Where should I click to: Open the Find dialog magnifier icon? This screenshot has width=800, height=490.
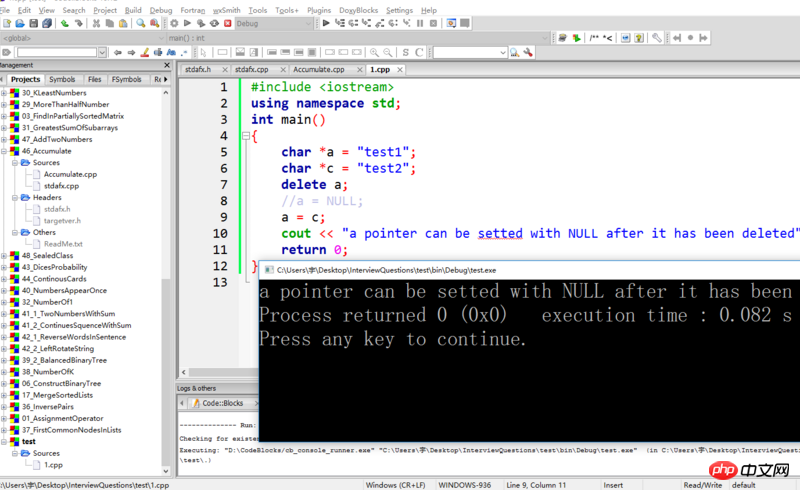pyautogui.click(x=140, y=23)
